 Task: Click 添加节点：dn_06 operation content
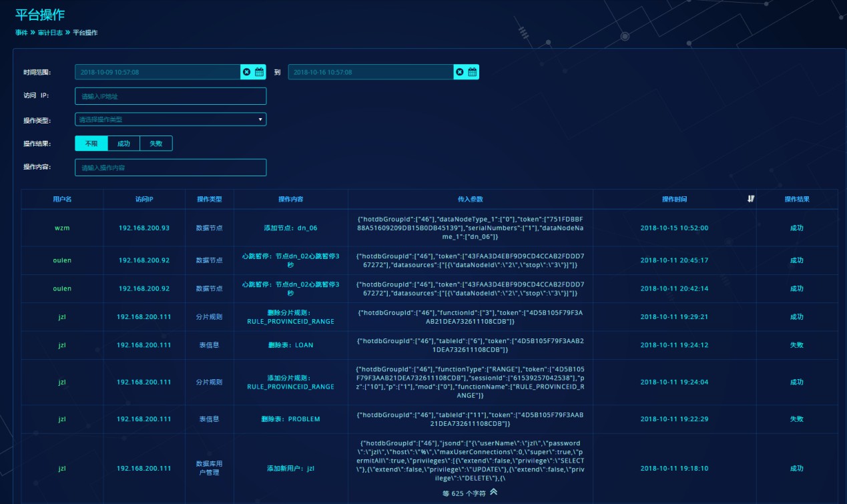[x=291, y=228]
